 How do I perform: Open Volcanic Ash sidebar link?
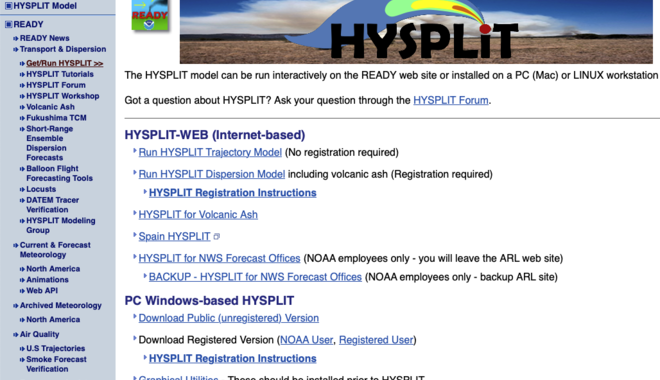coord(50,107)
